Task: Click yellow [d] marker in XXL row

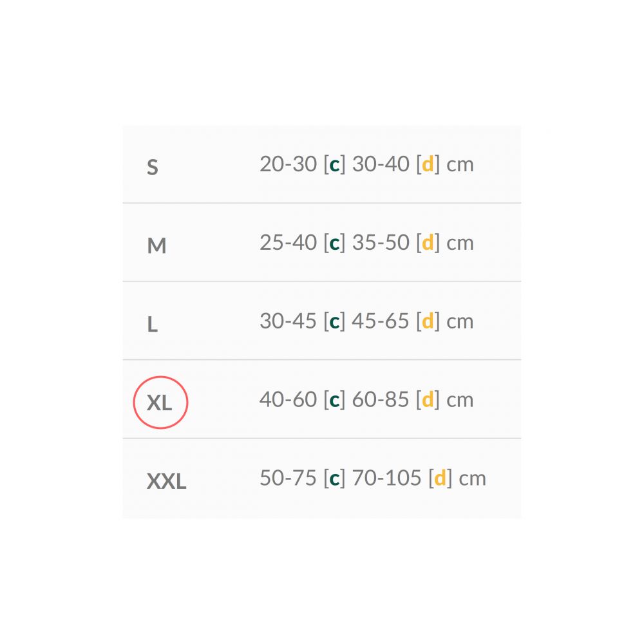Action: 440,478
